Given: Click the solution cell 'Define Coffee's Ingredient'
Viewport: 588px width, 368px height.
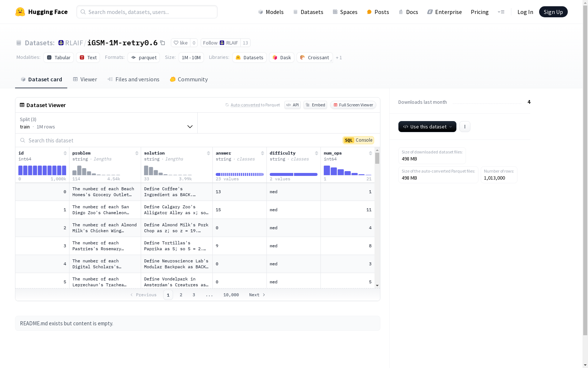Looking at the screenshot, I should coord(177,192).
